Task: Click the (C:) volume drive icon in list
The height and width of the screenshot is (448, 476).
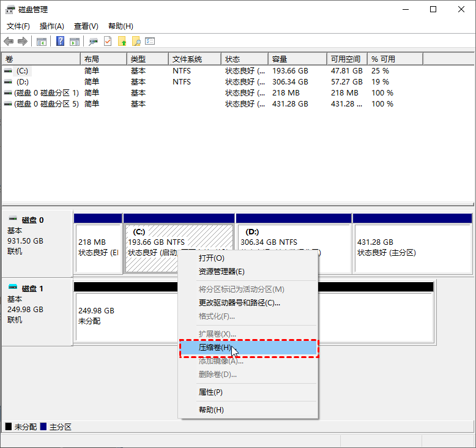Action: point(8,71)
